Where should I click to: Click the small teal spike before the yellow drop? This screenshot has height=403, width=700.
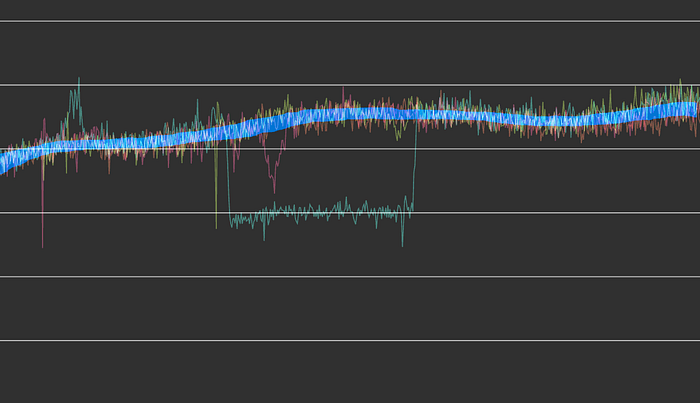[x=198, y=101]
